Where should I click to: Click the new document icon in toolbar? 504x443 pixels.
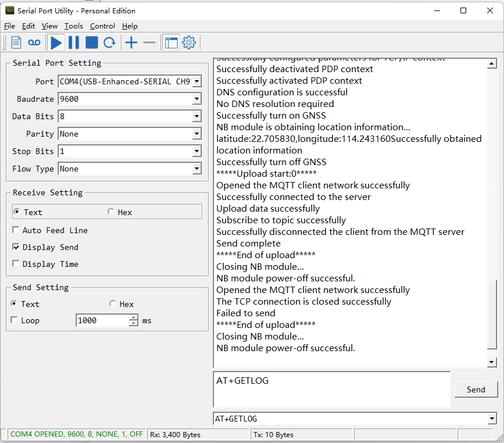coord(16,42)
